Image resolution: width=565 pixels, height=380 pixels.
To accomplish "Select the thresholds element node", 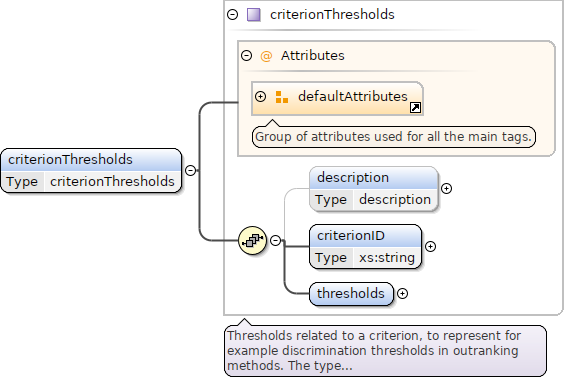I will [x=351, y=294].
